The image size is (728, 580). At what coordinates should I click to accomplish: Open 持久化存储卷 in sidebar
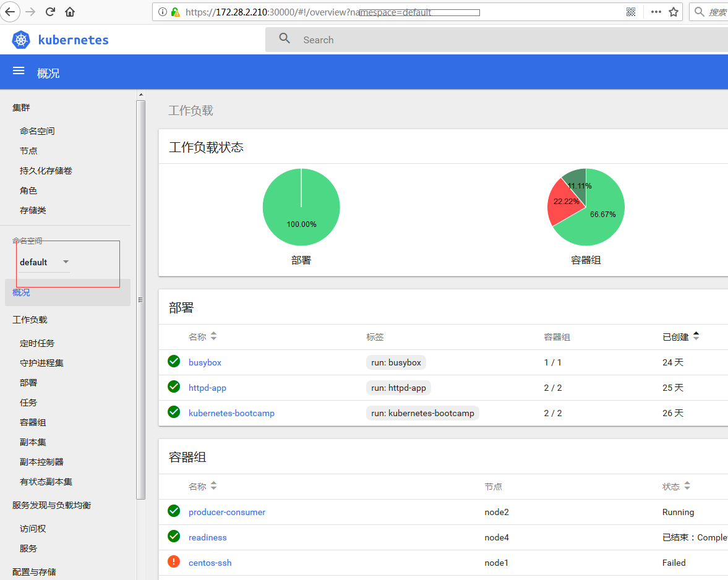(46, 171)
